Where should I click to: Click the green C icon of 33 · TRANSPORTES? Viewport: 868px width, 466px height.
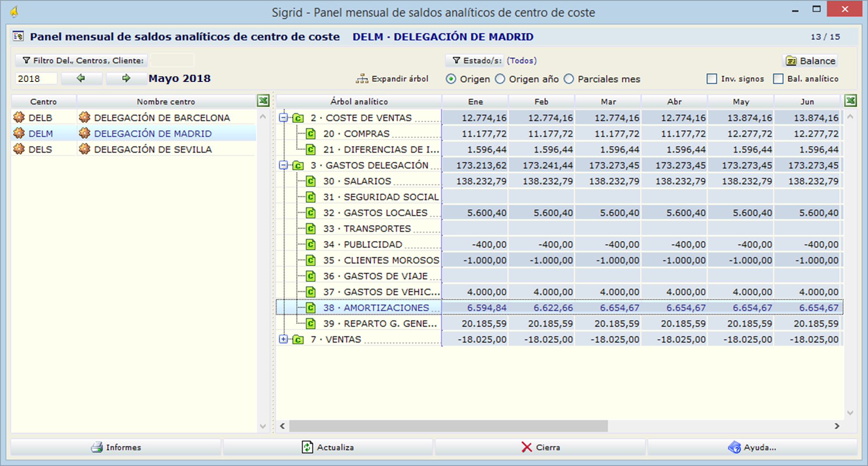tap(311, 229)
